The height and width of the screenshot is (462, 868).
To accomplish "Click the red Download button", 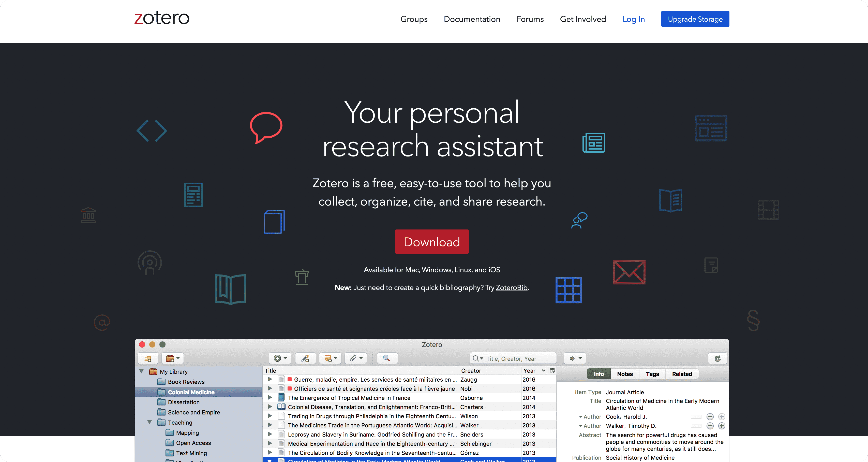I will (x=432, y=242).
